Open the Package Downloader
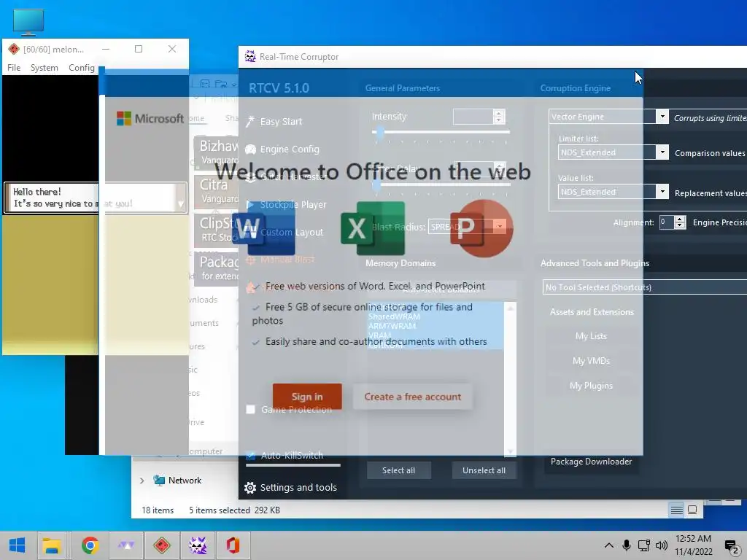This screenshot has height=560, width=747. tap(591, 462)
